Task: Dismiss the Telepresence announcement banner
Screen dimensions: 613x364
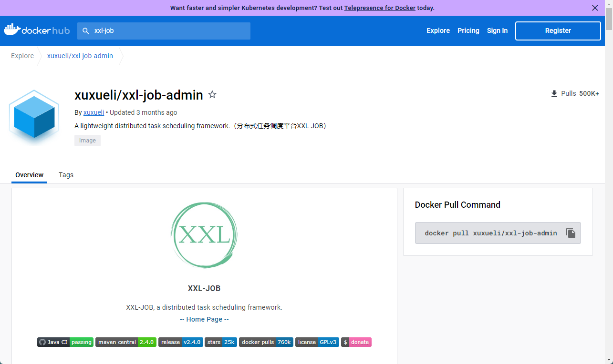Action: click(x=595, y=8)
